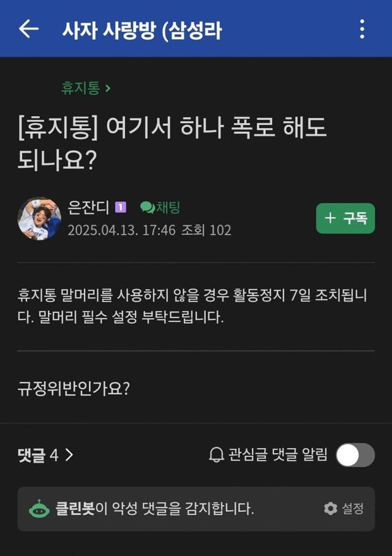Click the post title about 폭로
The height and width of the screenshot is (556, 392).
[x=171, y=142]
